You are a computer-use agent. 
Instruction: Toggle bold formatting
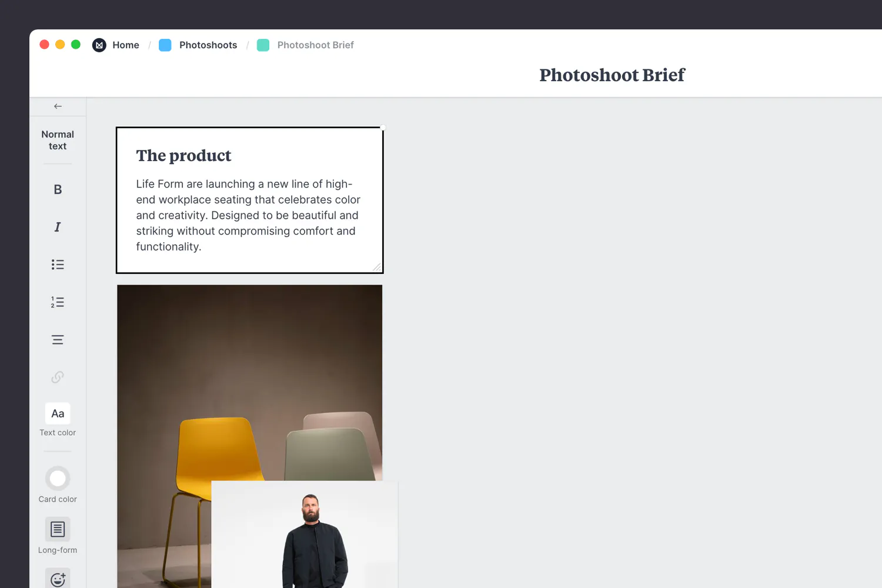click(x=58, y=189)
